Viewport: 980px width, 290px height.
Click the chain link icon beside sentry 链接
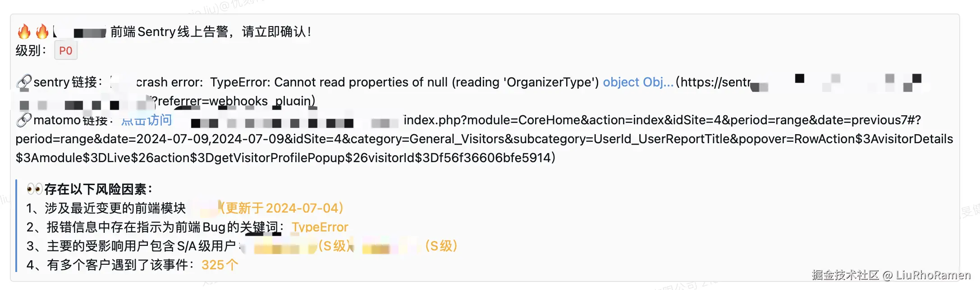24,82
